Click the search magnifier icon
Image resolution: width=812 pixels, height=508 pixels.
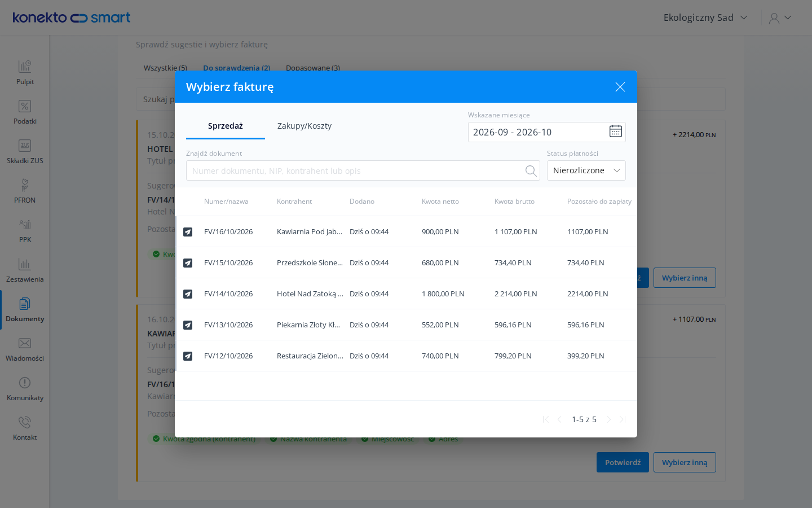pos(531,170)
